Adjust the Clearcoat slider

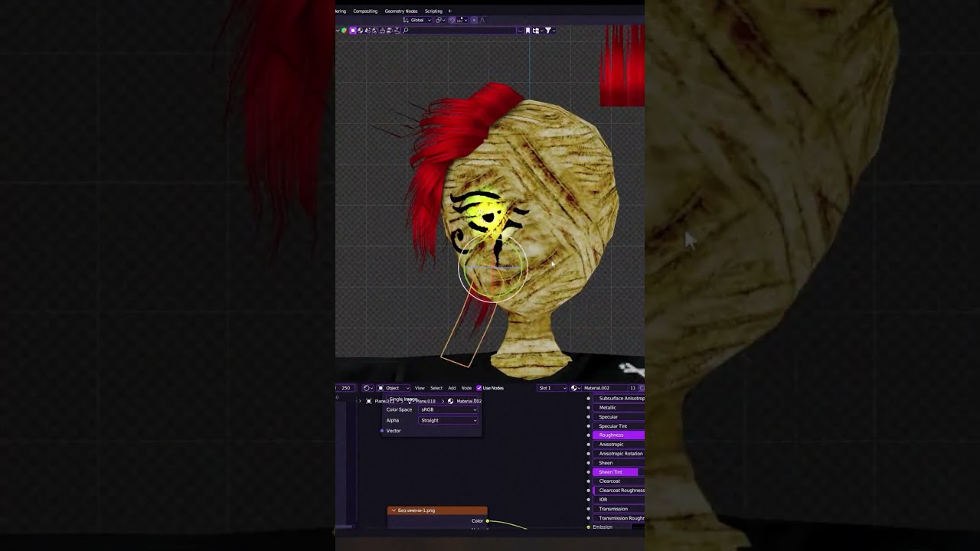(619, 481)
